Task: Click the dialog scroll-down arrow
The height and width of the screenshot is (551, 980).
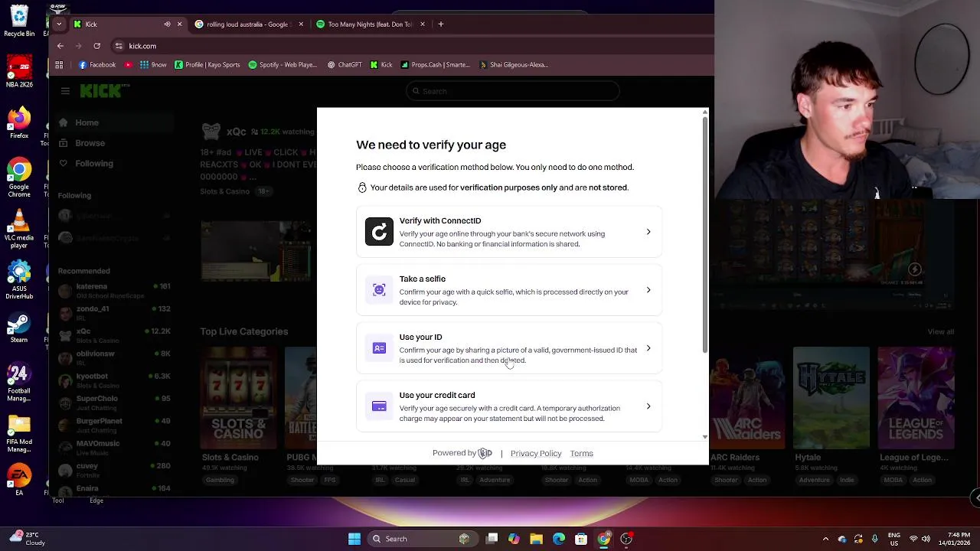Action: pyautogui.click(x=705, y=437)
